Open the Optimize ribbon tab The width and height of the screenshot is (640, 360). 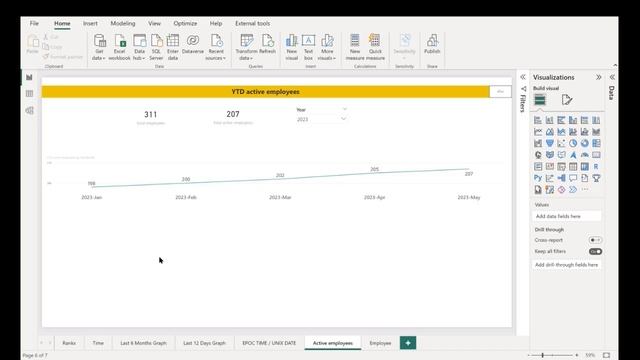coord(185,23)
